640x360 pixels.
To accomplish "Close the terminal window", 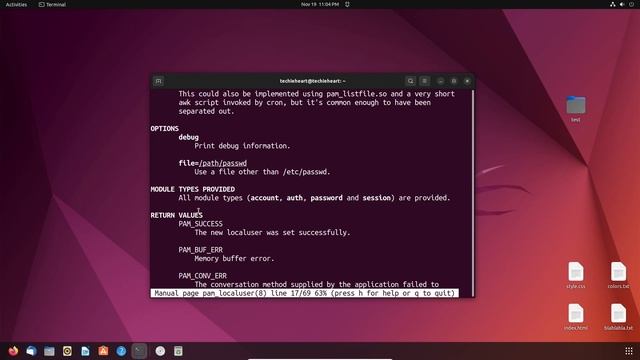I will (x=467, y=81).
